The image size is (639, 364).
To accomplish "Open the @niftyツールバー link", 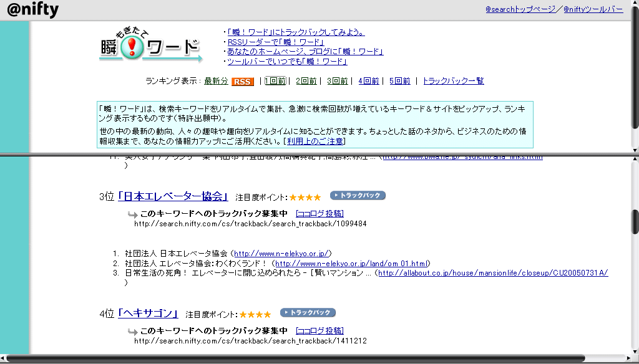I will (593, 9).
